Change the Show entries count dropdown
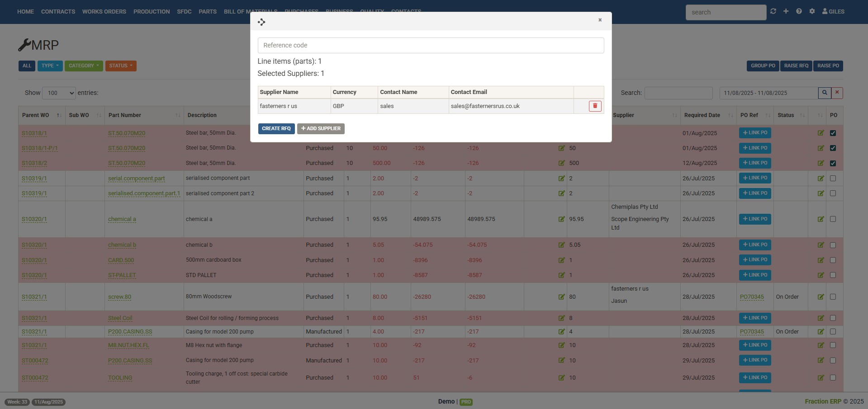The image size is (868, 409). tap(58, 93)
